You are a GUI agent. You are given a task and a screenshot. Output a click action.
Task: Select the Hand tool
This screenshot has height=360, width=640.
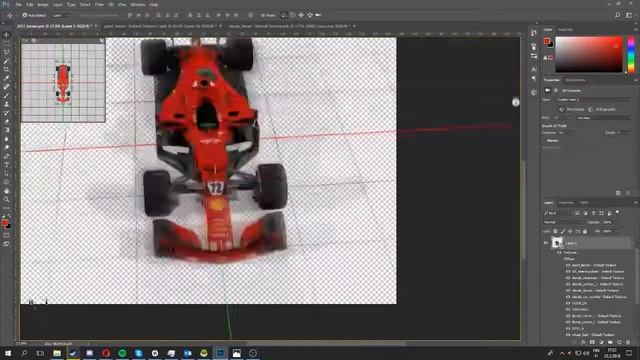click(6, 191)
